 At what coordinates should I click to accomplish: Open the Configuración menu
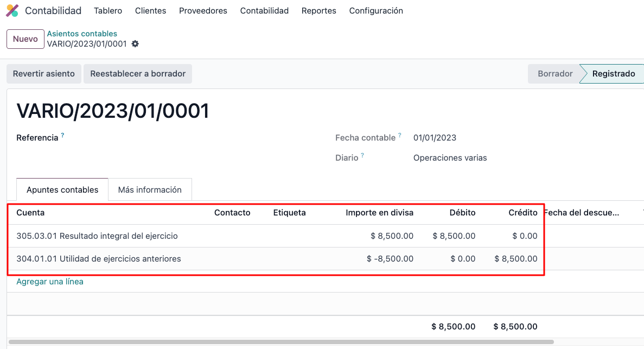[376, 11]
